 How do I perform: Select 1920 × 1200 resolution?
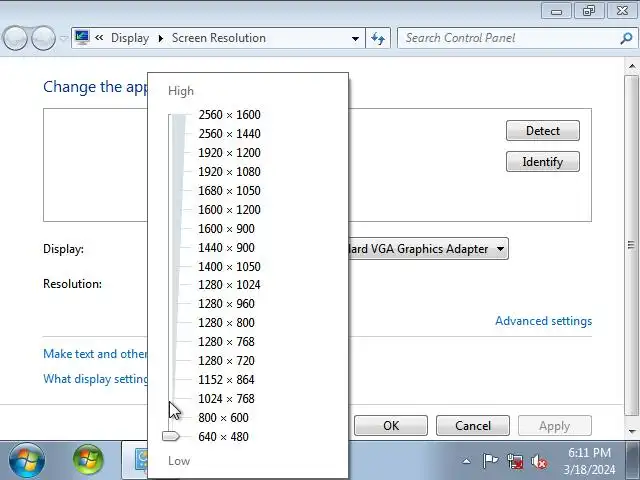229,153
